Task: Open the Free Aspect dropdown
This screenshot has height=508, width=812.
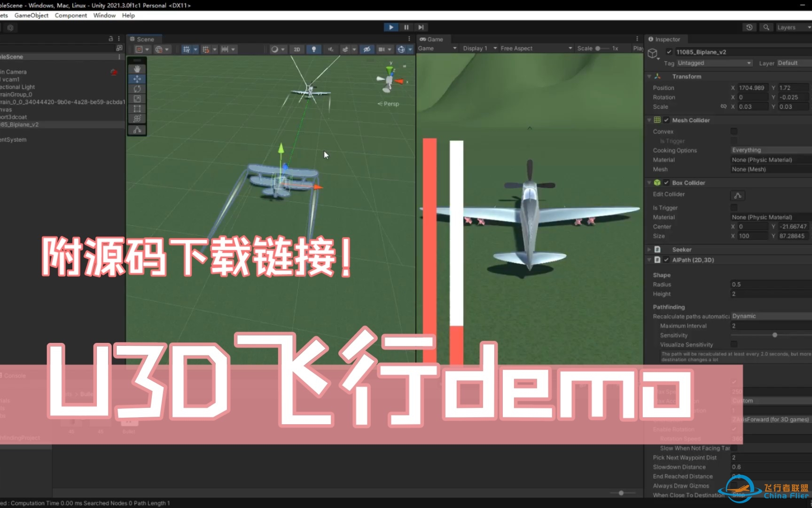Action: (x=536, y=48)
